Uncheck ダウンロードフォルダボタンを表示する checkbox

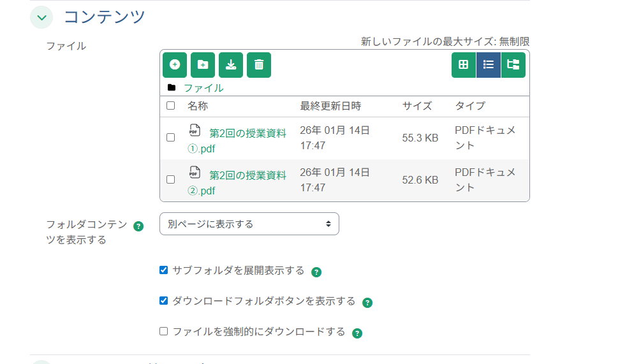164,301
